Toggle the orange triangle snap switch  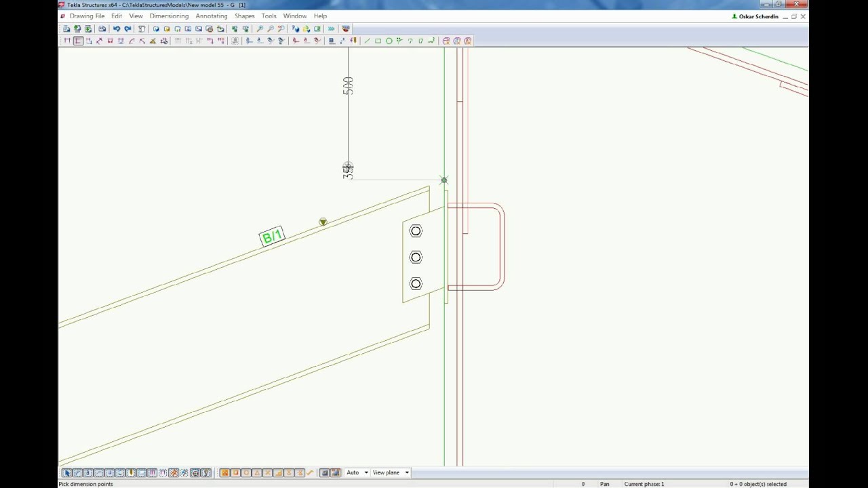pos(257,472)
